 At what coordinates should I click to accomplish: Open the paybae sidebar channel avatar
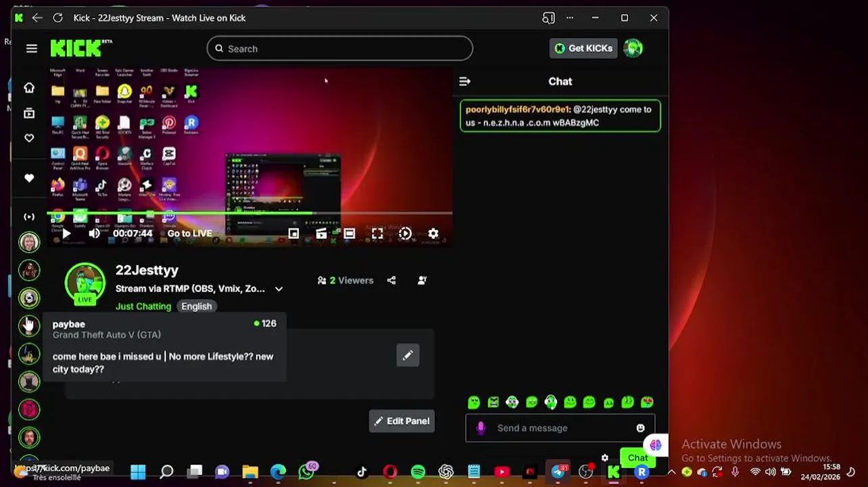pyautogui.click(x=29, y=325)
